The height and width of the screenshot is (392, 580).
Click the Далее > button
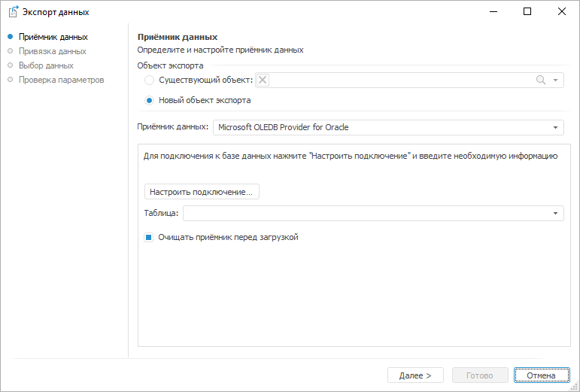click(415, 375)
